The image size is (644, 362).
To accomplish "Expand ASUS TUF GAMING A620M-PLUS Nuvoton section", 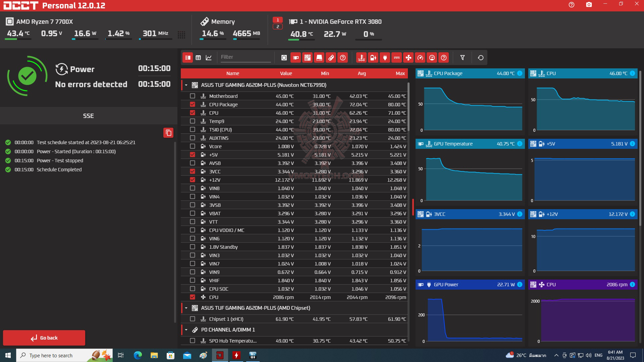I will (x=186, y=85).
